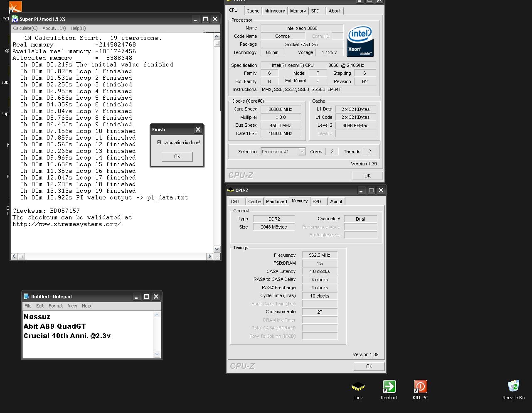Switch to Memory tab in upper CPU-Z
This screenshot has height=413, width=532.
click(298, 11)
